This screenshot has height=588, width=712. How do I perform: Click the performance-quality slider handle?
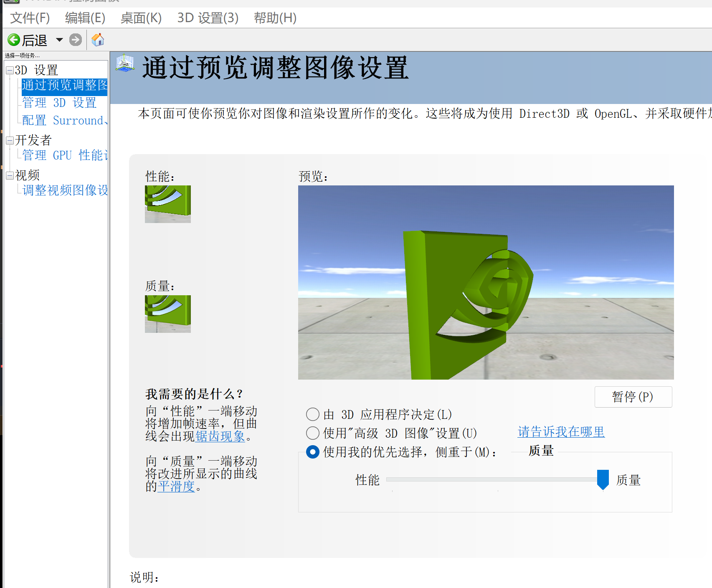click(603, 479)
